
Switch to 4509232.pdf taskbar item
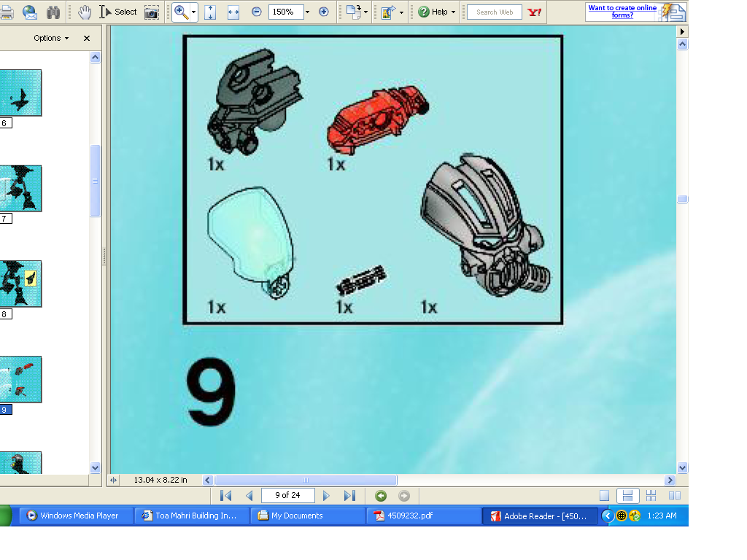point(422,516)
